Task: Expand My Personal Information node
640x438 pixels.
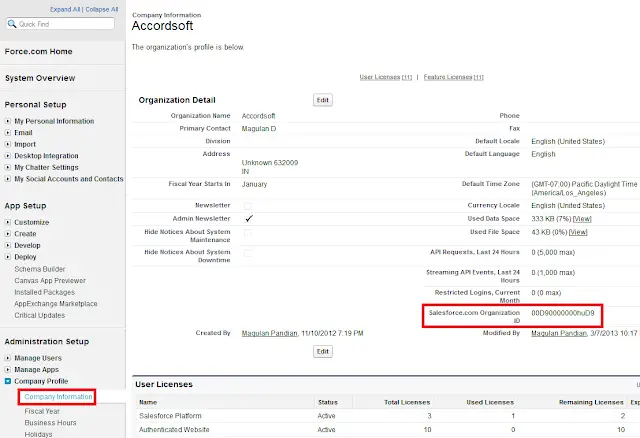Action: 8,121
